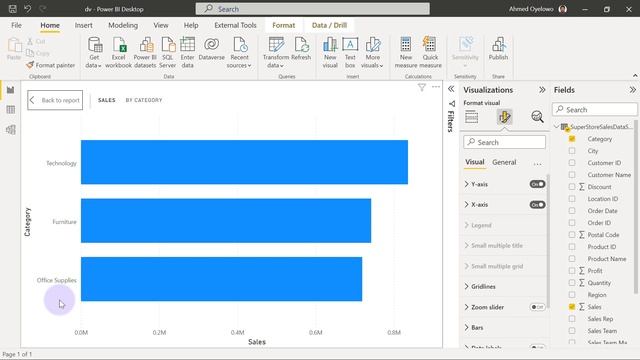
Task: Check the Profit field
Action: [572, 271]
